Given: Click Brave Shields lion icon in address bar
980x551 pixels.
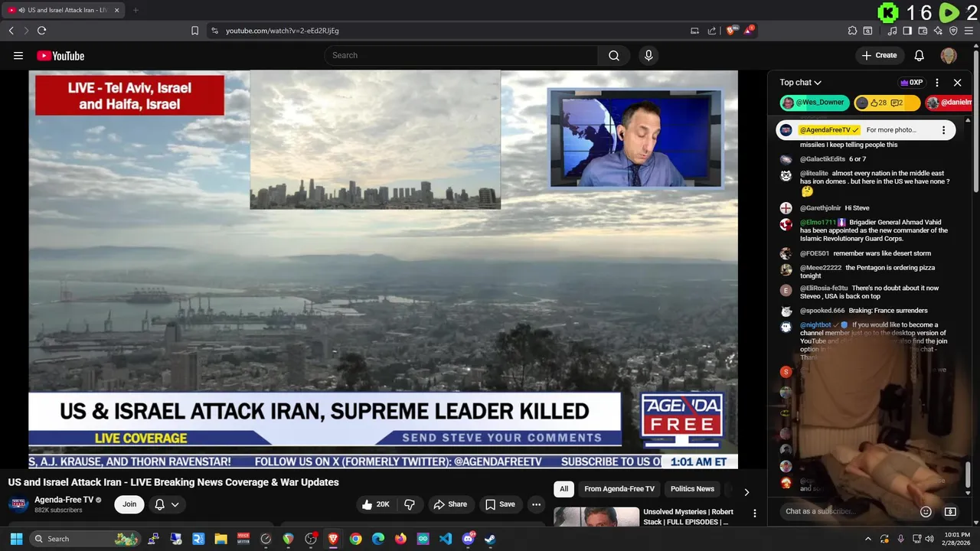Looking at the screenshot, I should click(x=731, y=31).
